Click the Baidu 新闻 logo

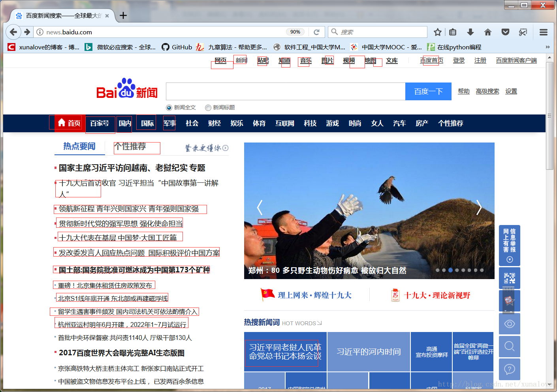click(x=127, y=88)
